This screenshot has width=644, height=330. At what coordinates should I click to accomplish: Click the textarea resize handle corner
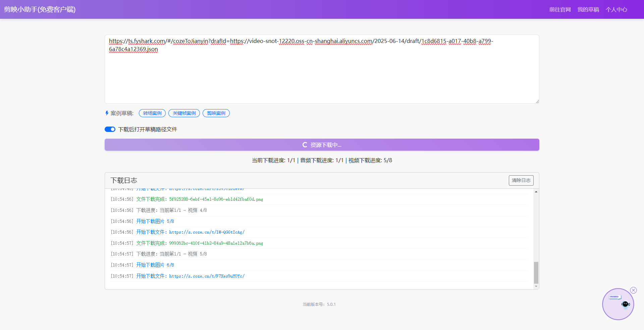[x=537, y=101]
